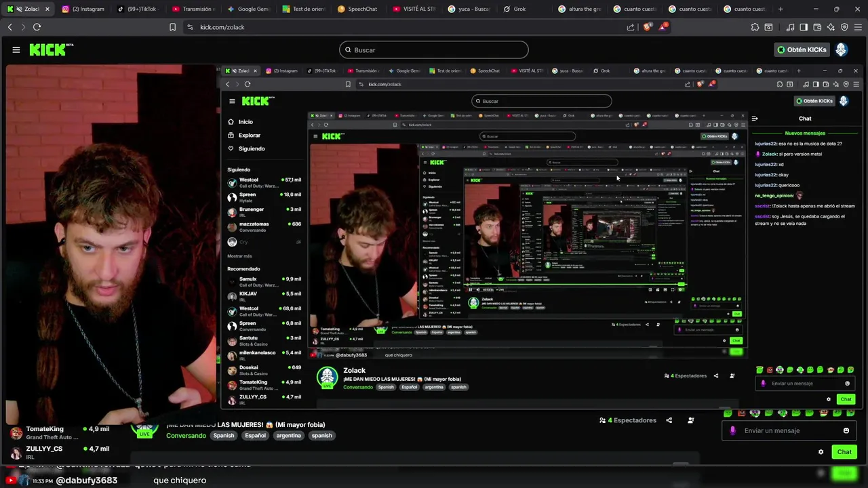
Task: Click the green Chat send button
Action: tap(844, 452)
